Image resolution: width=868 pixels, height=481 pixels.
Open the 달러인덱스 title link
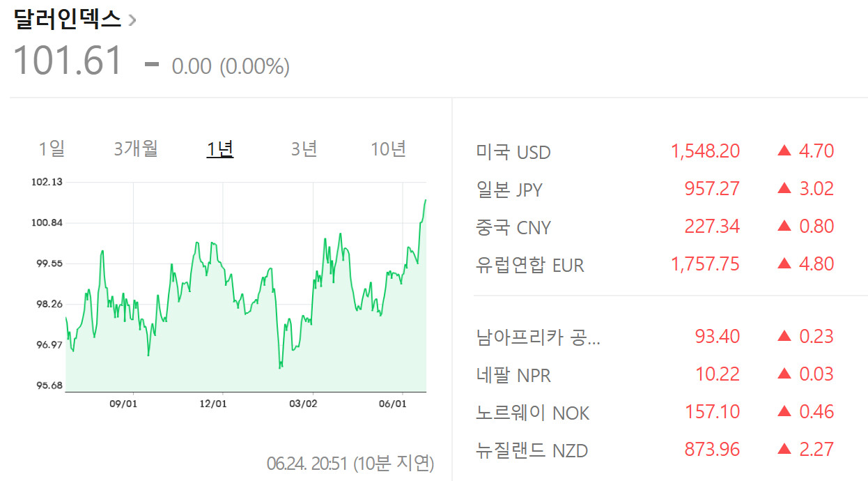68,19
